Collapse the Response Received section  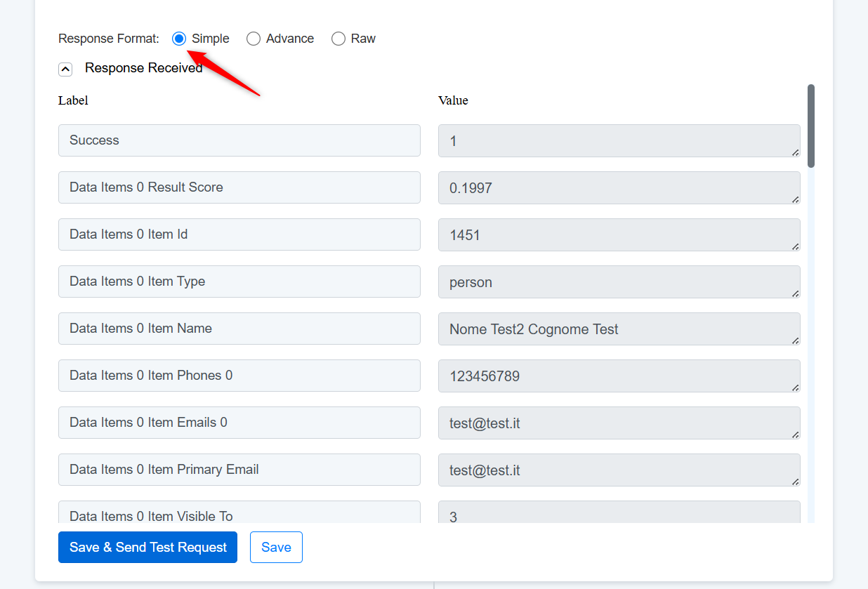tap(65, 69)
